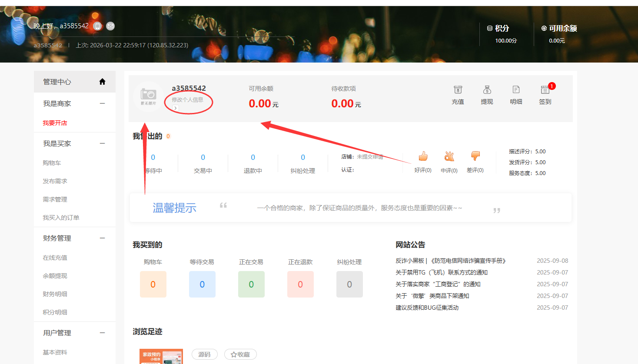The height and width of the screenshot is (364, 638).
Task: Click the 修改个人信息 link
Action: click(187, 100)
